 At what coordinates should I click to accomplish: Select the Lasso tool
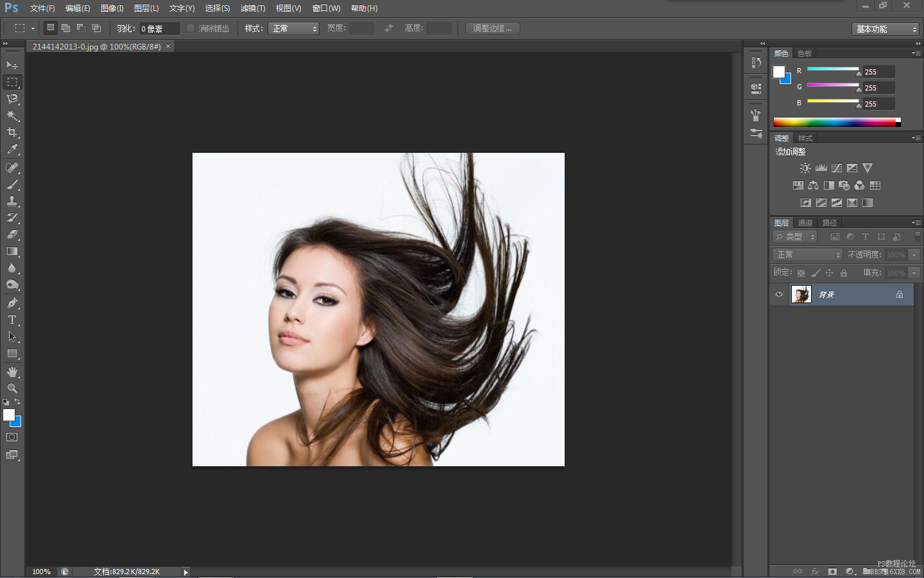pos(12,99)
